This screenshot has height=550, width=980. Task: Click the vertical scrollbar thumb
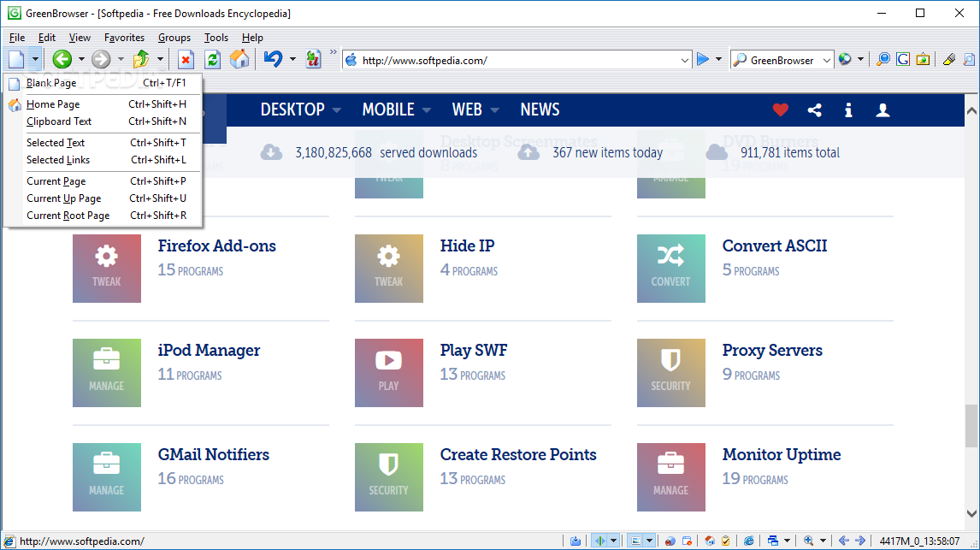971,426
